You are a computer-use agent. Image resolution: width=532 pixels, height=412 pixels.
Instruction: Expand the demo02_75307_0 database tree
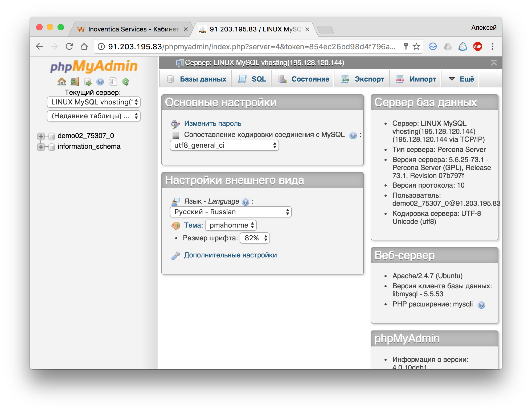coord(41,136)
